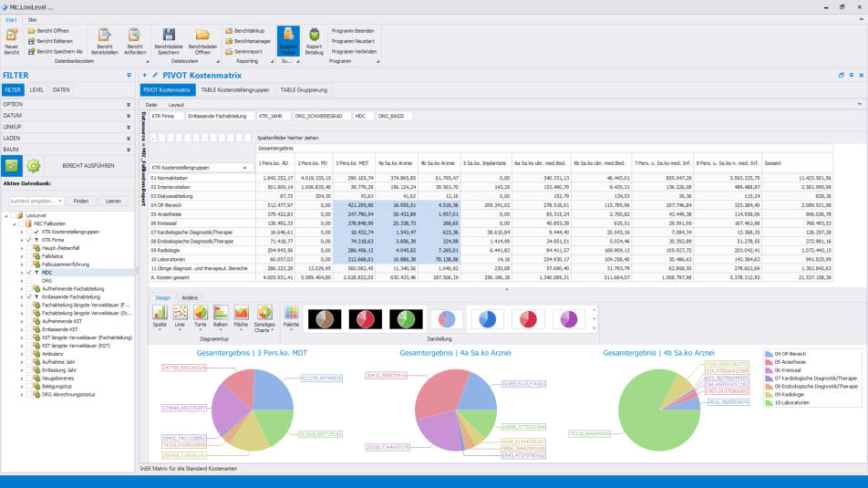Pick the brown pie chart style swatch

tap(325, 318)
